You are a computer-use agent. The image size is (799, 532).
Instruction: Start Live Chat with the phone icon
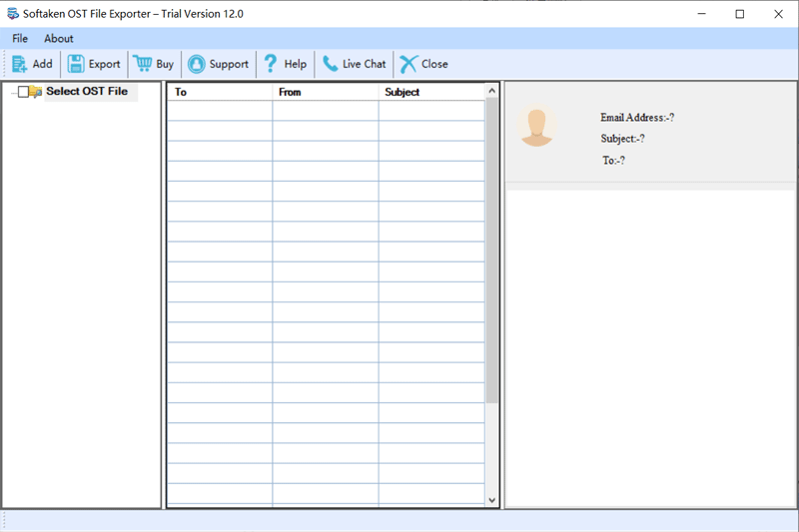pos(330,64)
